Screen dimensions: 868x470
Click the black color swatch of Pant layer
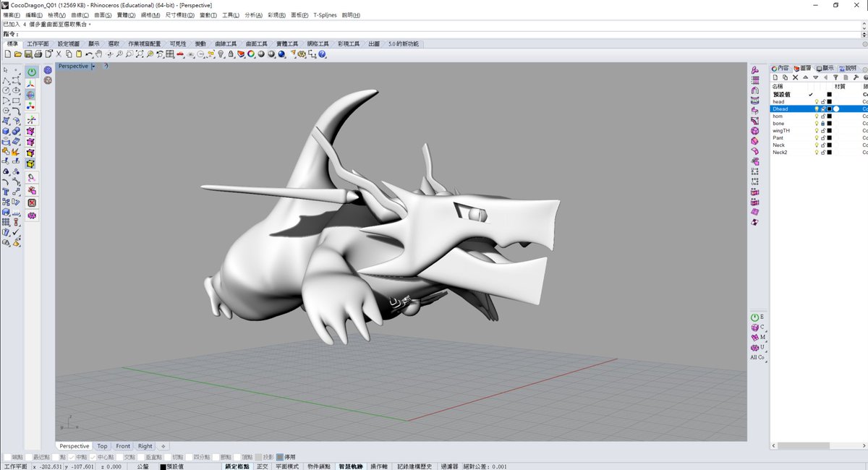pos(829,138)
